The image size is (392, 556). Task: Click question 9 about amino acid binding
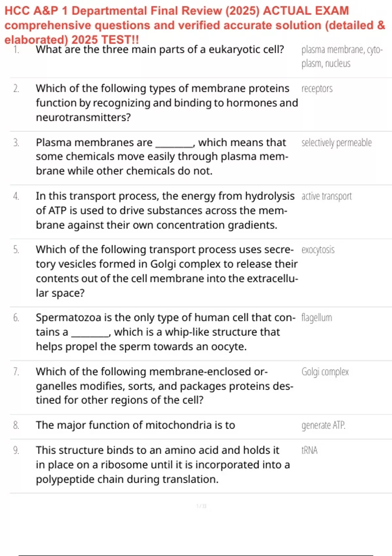pos(163,464)
